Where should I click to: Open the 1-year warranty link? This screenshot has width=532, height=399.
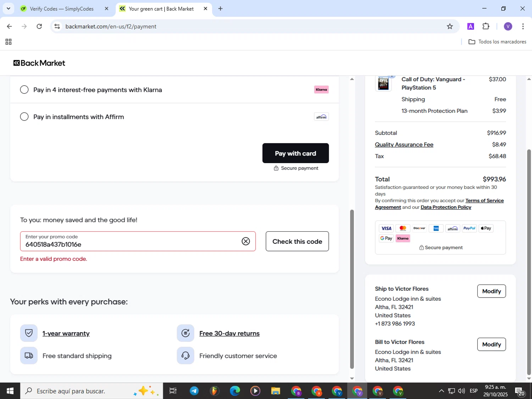(66, 333)
